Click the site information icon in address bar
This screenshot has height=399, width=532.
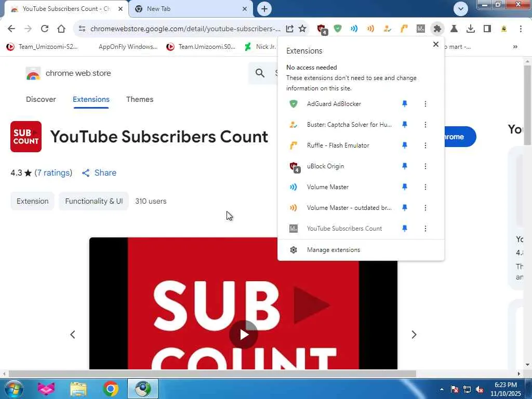point(82,29)
